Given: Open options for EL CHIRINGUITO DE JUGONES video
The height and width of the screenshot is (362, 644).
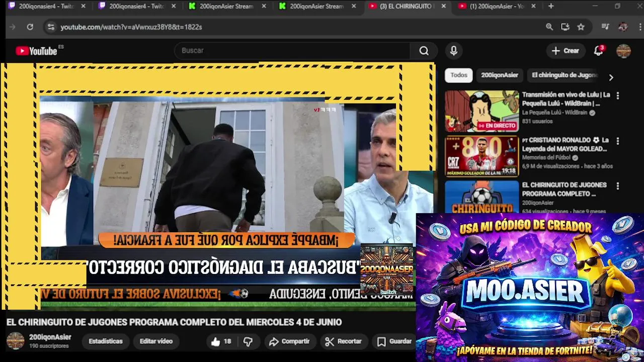Looking at the screenshot, I should pyautogui.click(x=618, y=186).
